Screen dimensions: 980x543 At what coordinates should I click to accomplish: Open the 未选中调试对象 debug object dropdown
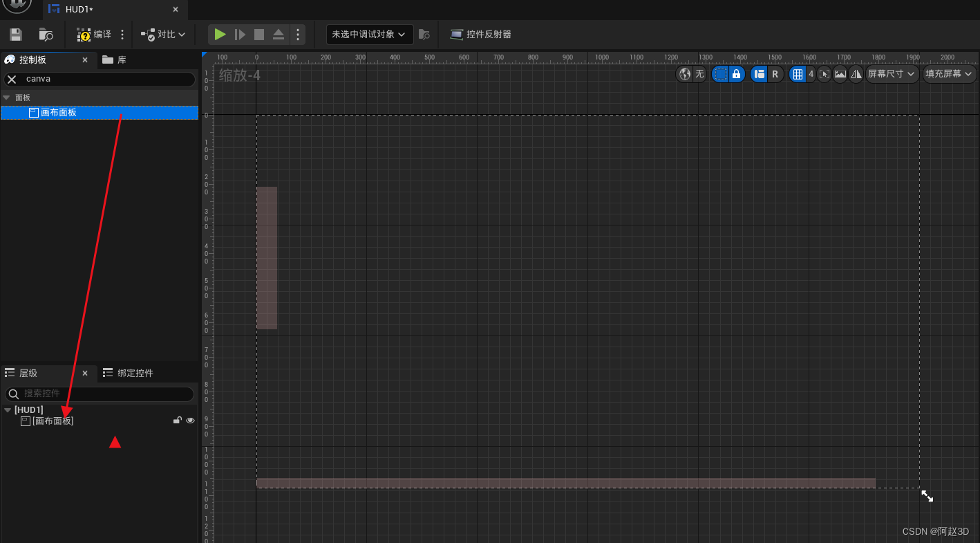coord(369,35)
